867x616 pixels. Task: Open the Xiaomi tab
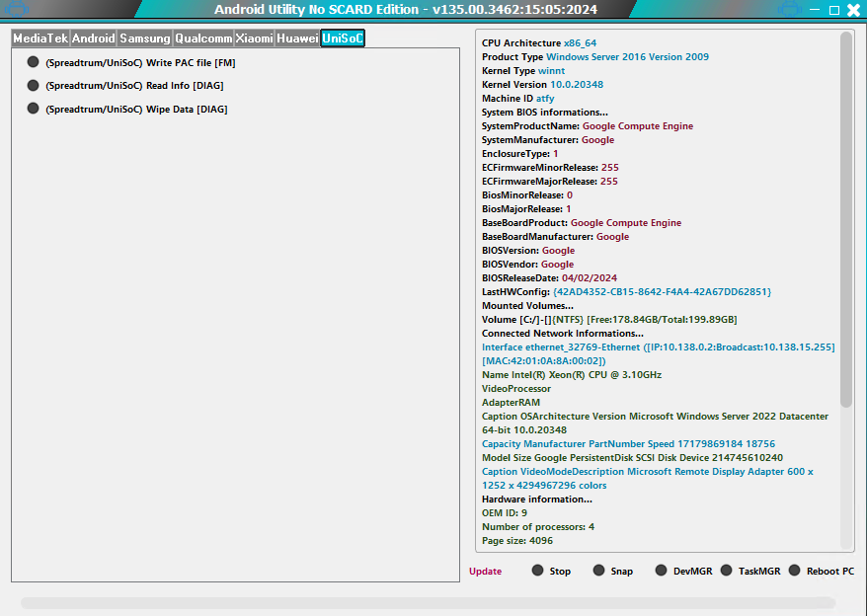(x=254, y=38)
